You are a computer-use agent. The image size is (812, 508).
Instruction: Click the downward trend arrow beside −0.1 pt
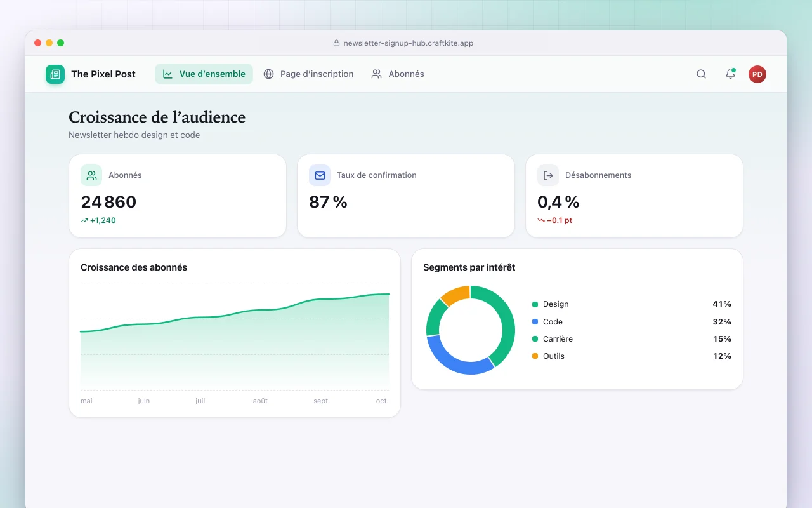pyautogui.click(x=541, y=220)
